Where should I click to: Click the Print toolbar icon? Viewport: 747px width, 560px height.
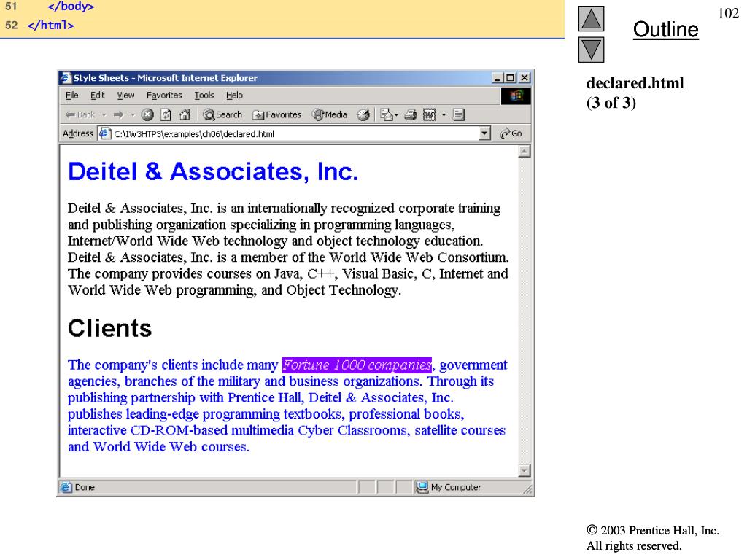pyautogui.click(x=411, y=114)
